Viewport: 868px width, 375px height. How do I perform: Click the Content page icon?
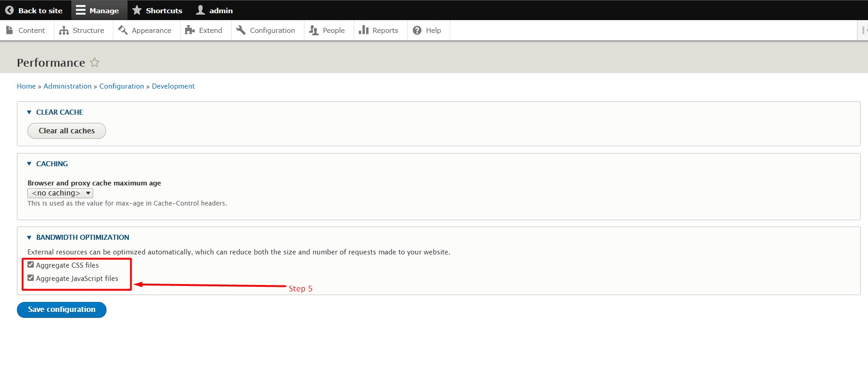(10, 30)
